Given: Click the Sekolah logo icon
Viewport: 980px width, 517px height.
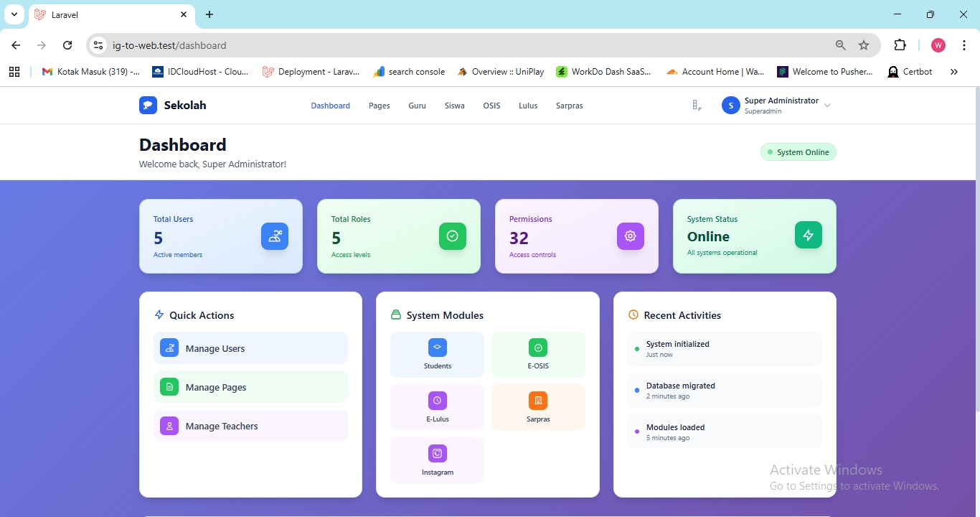Looking at the screenshot, I should click(x=148, y=106).
